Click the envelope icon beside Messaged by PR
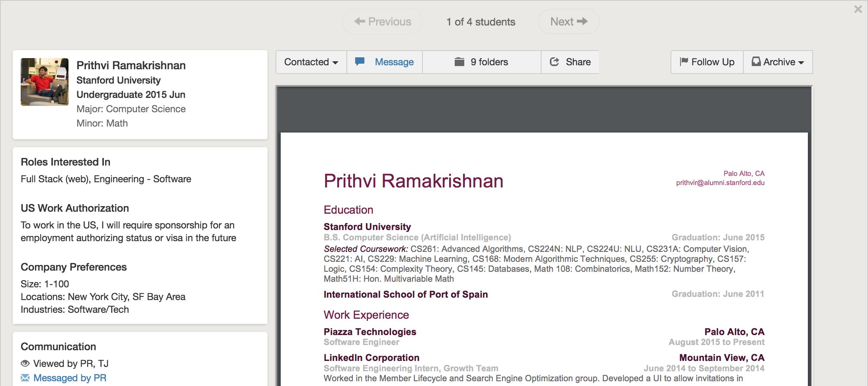This screenshot has width=868, height=386. [x=25, y=378]
